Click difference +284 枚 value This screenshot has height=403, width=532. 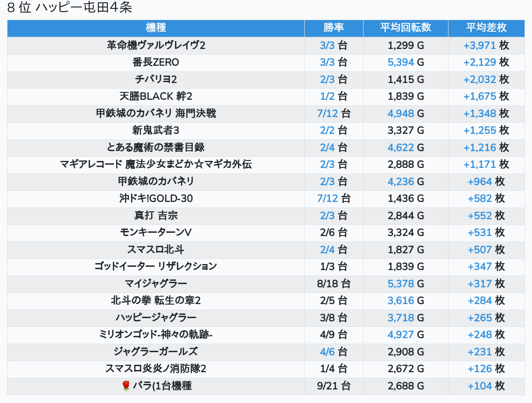click(486, 300)
